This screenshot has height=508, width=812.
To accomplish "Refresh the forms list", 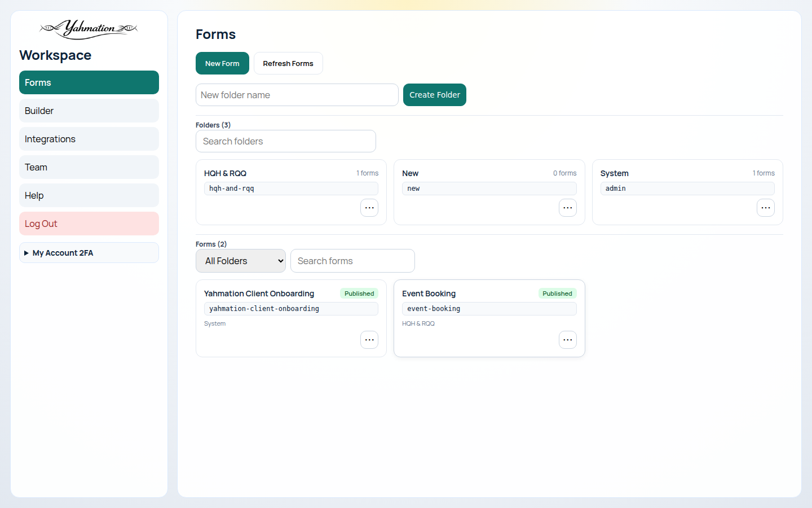I will pyautogui.click(x=288, y=63).
